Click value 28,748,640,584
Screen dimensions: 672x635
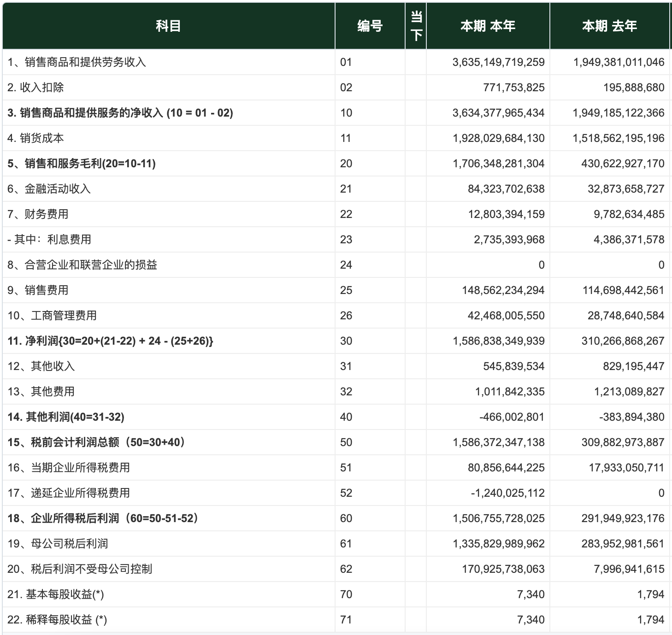click(626, 316)
